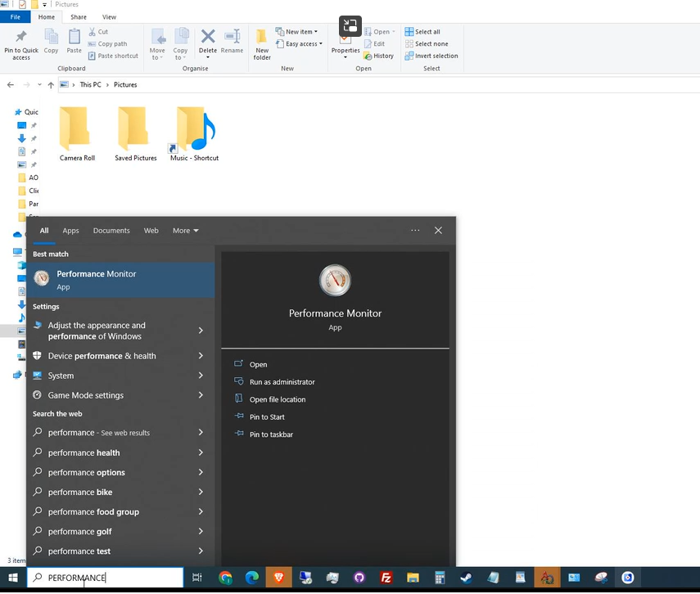This screenshot has width=700, height=594.
Task: Open the New item dropdown in ribbon
Action: pyautogui.click(x=301, y=32)
